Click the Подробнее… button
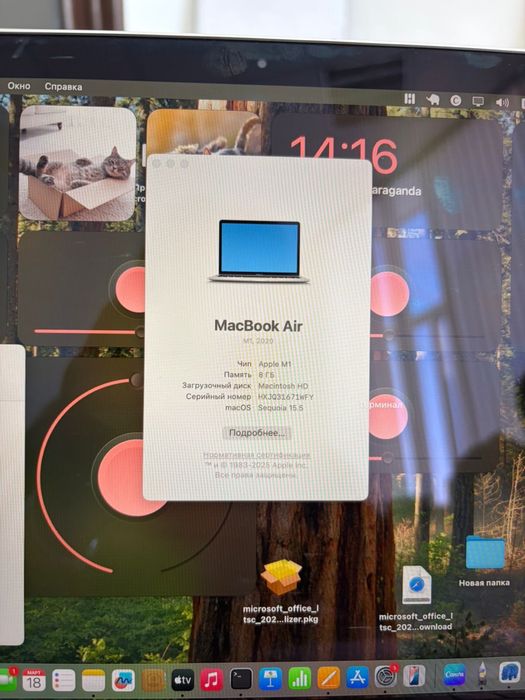525x700 pixels. click(256, 433)
